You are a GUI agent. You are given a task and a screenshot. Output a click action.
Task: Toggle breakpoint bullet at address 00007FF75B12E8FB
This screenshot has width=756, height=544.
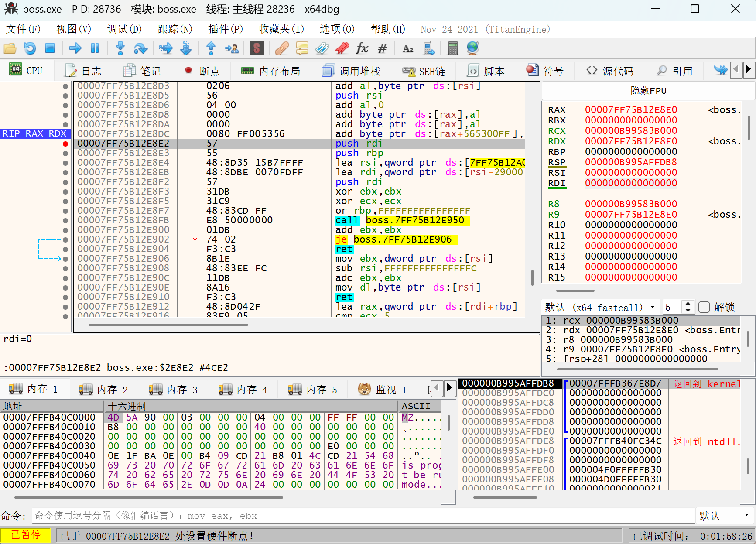65,220
